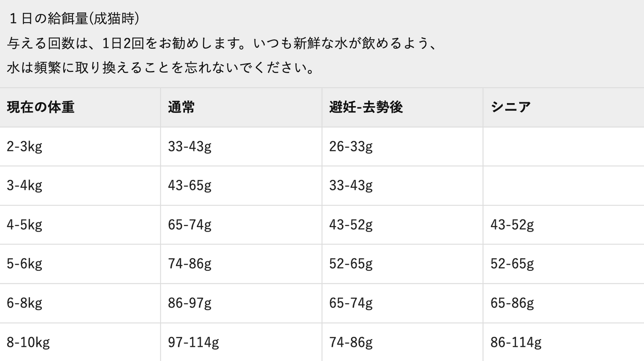The image size is (644, 361).
Task: Click the 2-3kg weight row cell
Action: coord(25,146)
